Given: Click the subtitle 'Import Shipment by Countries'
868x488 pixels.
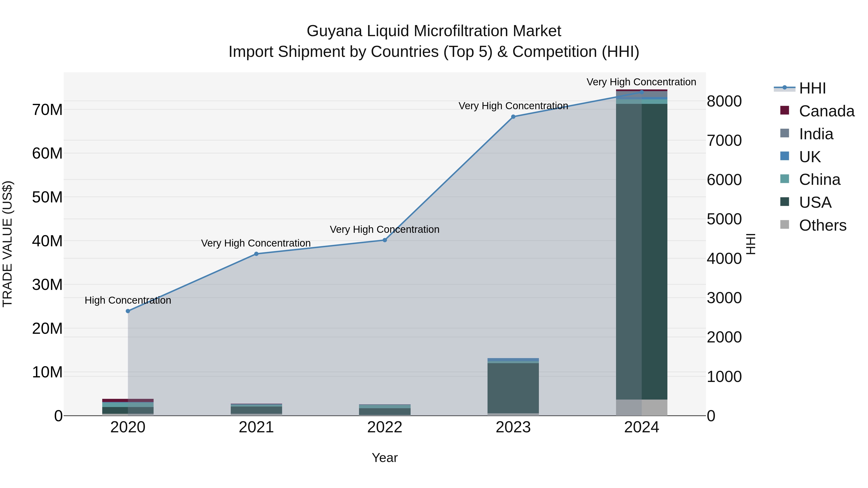Looking at the screenshot, I should click(x=333, y=52).
